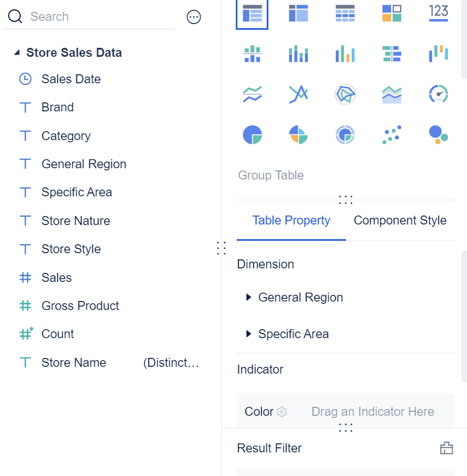
Task: Expand the Specific Area dimension
Action: pyautogui.click(x=249, y=334)
